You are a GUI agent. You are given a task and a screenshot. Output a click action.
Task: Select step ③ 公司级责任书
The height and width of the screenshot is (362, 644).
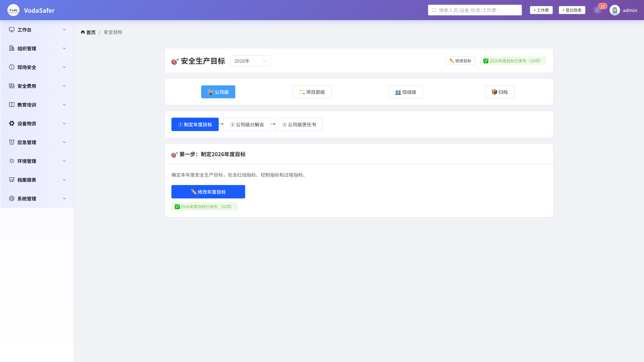tap(299, 124)
